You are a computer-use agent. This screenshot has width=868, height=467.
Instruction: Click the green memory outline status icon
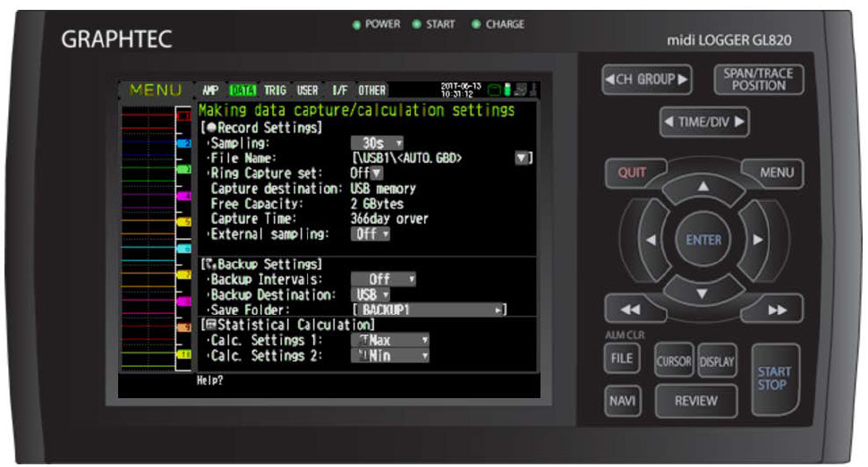tap(494, 89)
